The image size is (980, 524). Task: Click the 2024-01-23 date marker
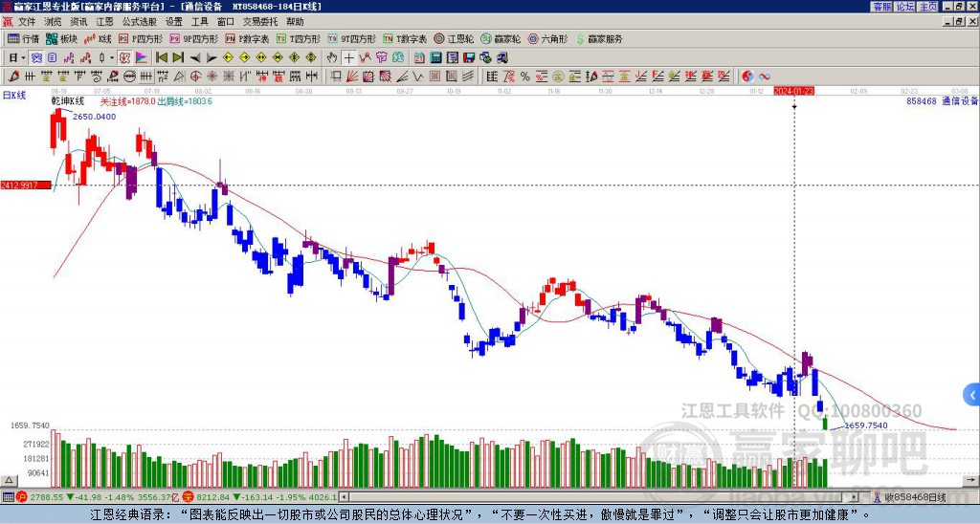[x=793, y=91]
